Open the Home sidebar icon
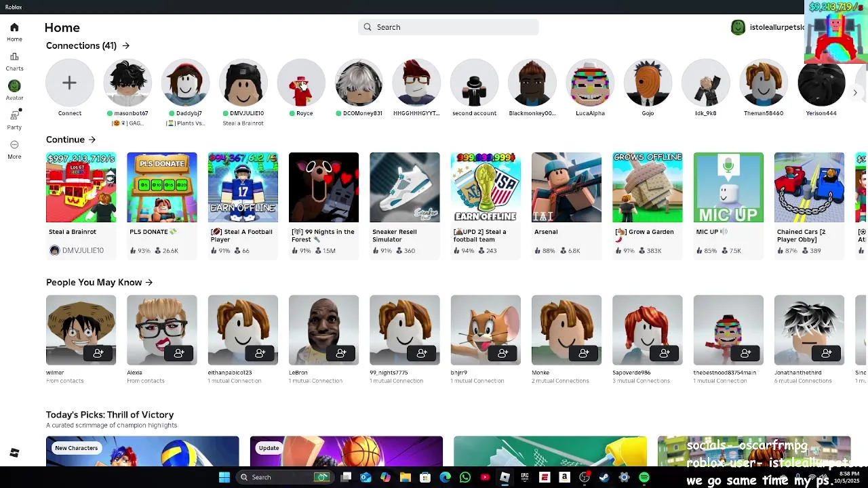The height and width of the screenshot is (488, 868). point(14,28)
